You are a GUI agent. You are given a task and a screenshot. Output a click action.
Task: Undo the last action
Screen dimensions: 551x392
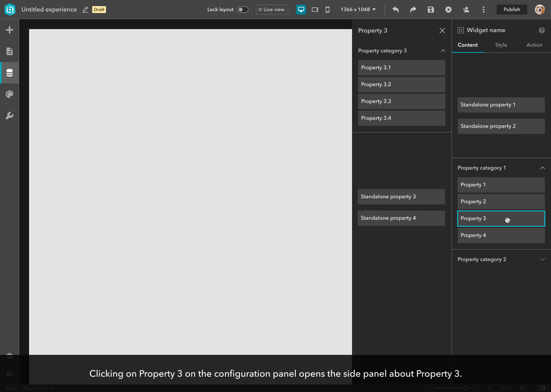coord(396,10)
